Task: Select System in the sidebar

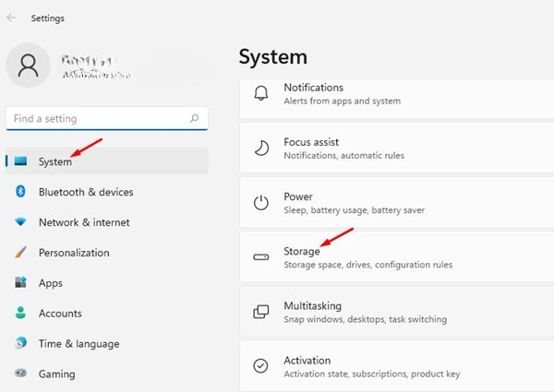Action: click(x=107, y=161)
